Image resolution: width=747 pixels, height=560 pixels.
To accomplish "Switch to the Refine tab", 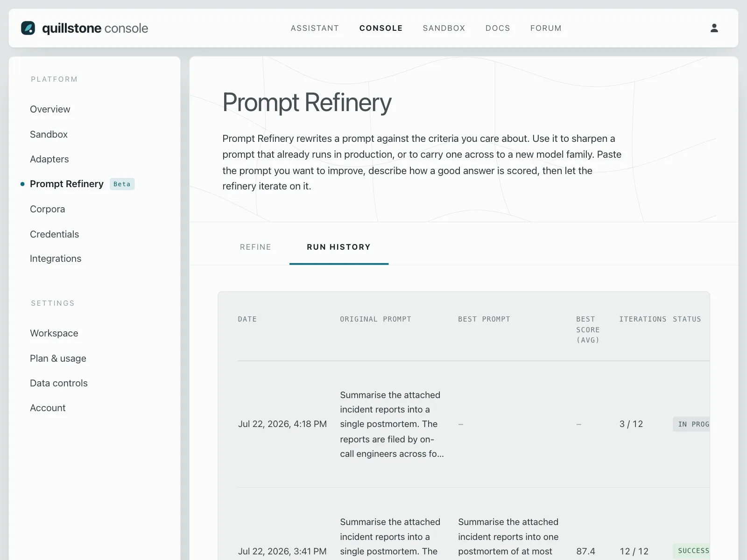I will pyautogui.click(x=255, y=247).
